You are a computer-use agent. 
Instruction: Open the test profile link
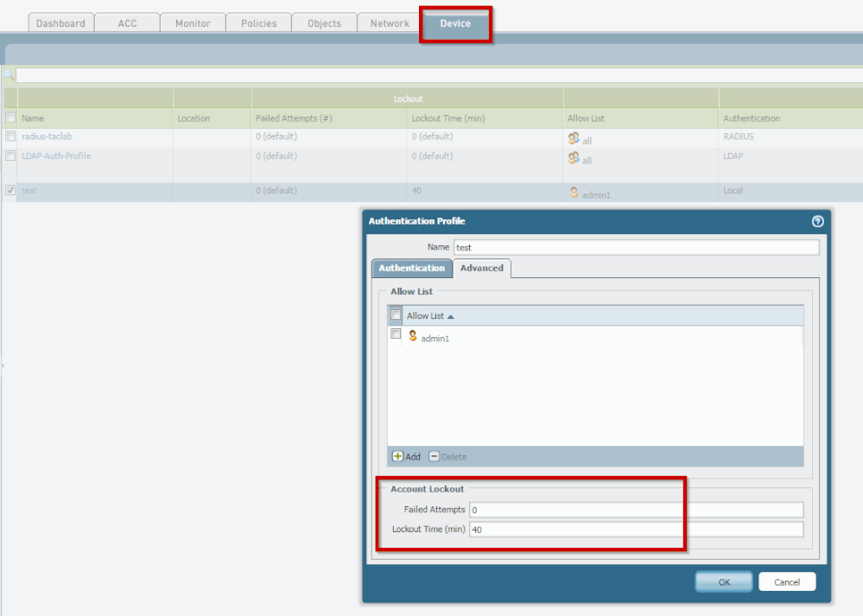click(29, 190)
